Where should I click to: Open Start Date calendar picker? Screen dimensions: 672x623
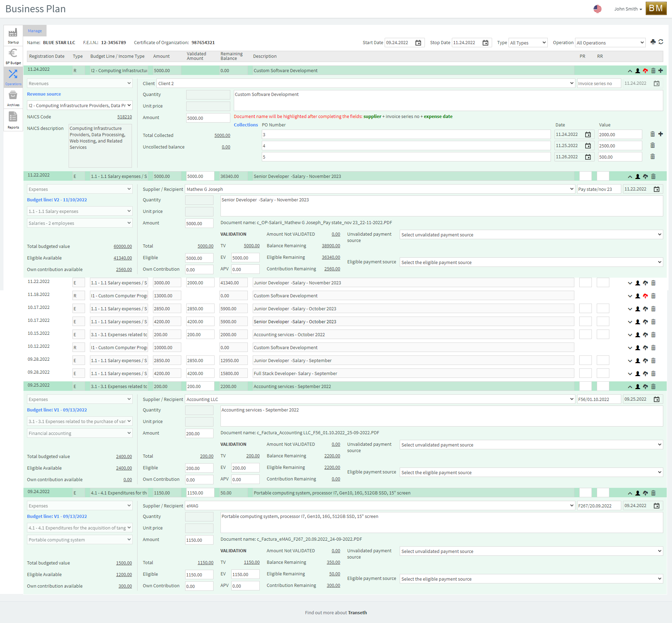click(x=418, y=43)
